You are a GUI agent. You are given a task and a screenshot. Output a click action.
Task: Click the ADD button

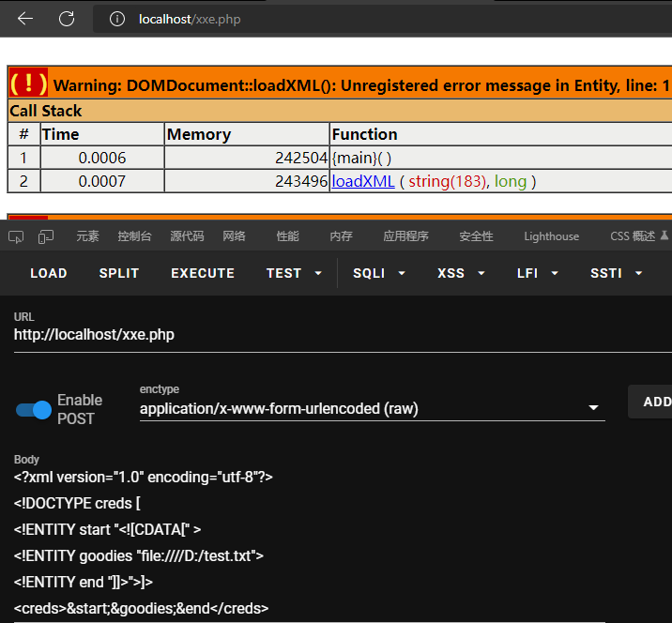[651, 402]
